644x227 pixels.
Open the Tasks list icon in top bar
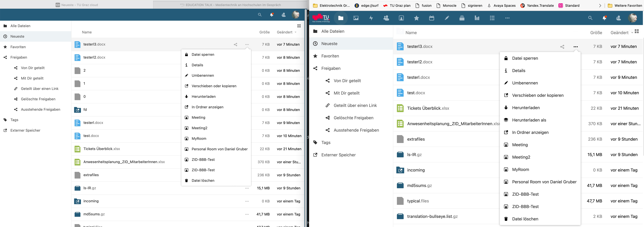(492, 18)
